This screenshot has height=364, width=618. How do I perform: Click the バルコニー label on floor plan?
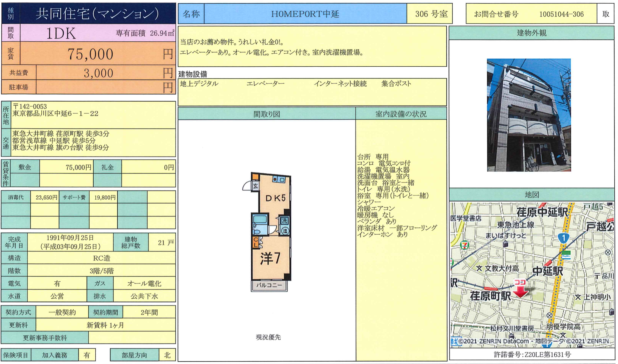pos(269,285)
